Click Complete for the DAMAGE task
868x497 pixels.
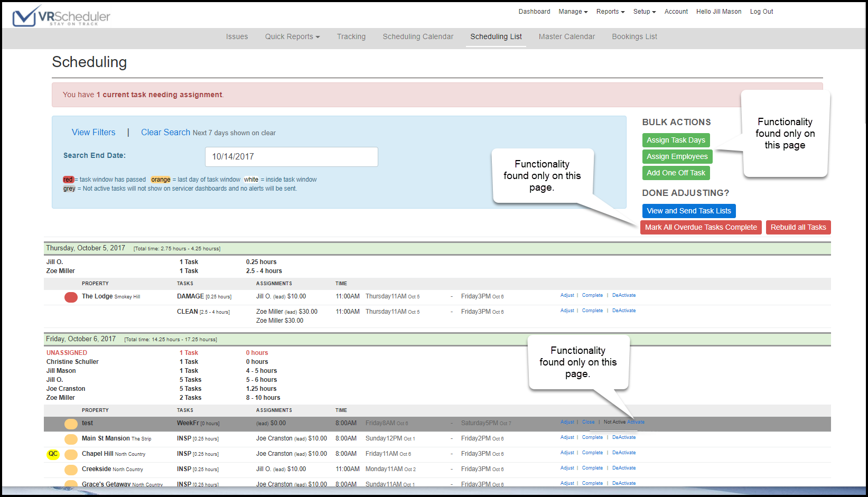click(x=592, y=295)
